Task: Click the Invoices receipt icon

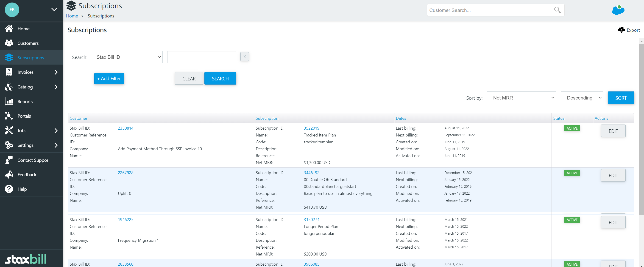Action: [x=9, y=72]
